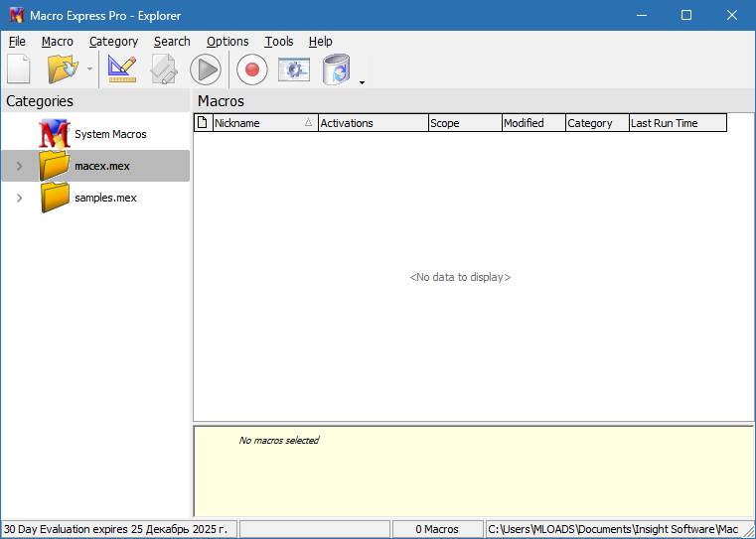756x539 pixels.
Task: Open the Category menu
Action: pyautogui.click(x=114, y=42)
